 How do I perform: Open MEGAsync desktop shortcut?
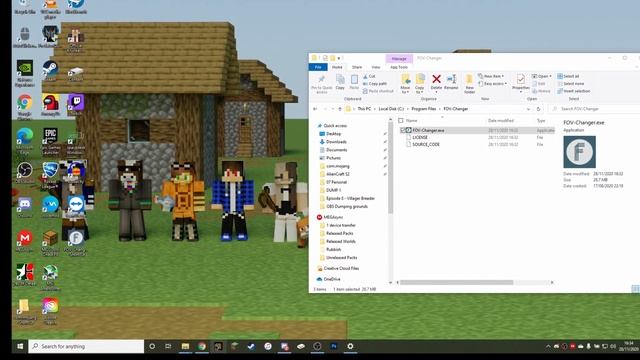pyautogui.click(x=24, y=240)
